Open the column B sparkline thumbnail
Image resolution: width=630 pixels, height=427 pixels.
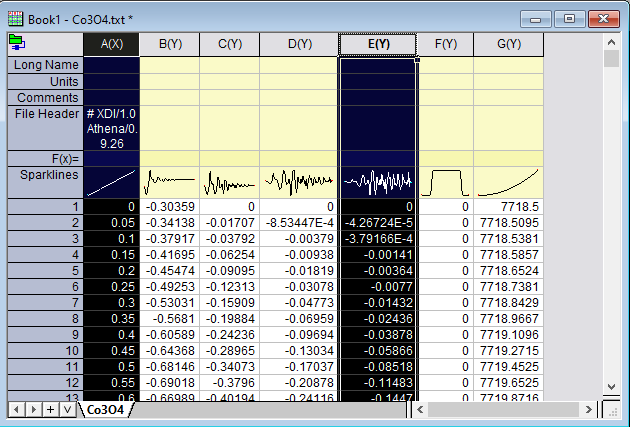click(170, 183)
